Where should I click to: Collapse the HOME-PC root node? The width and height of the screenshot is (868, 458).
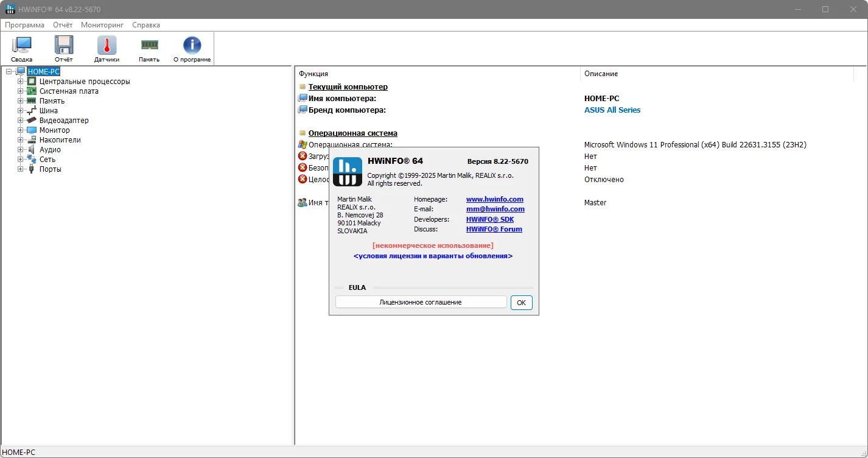(x=9, y=72)
